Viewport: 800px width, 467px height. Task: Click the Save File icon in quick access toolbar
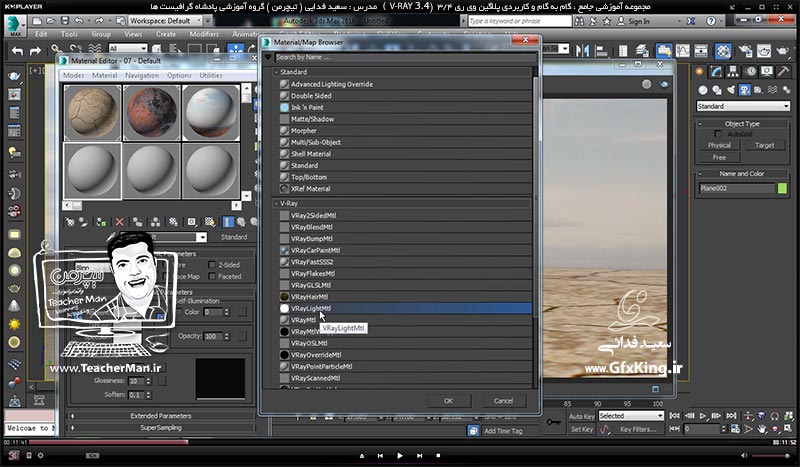tap(65, 21)
